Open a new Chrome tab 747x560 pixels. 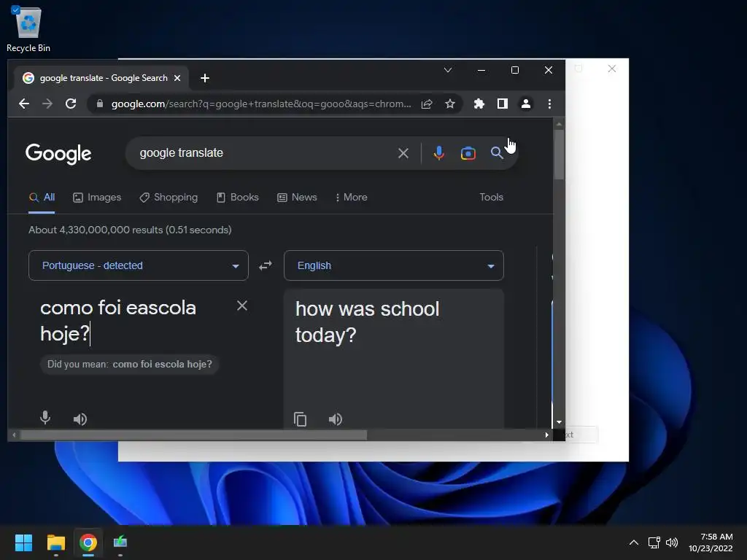[205, 78]
